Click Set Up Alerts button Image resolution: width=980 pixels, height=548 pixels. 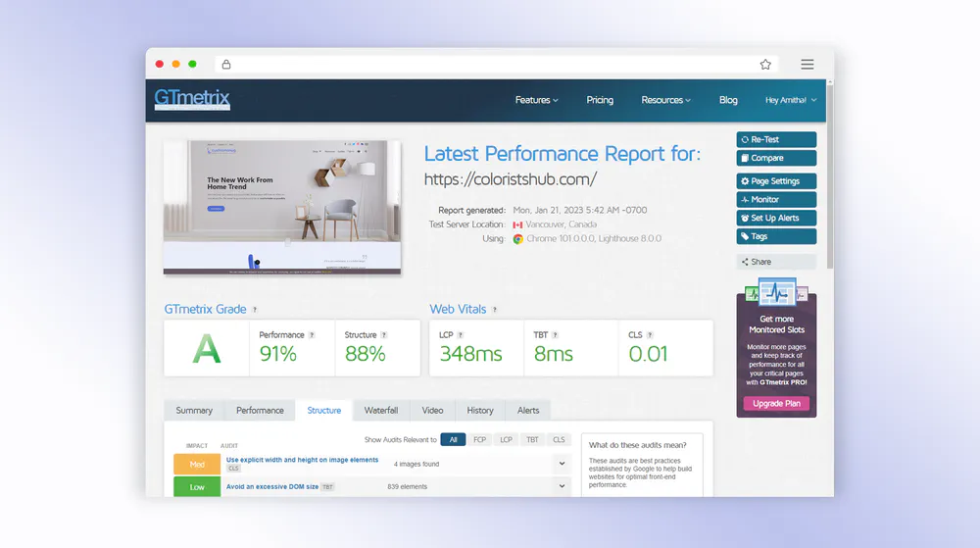[x=776, y=218]
